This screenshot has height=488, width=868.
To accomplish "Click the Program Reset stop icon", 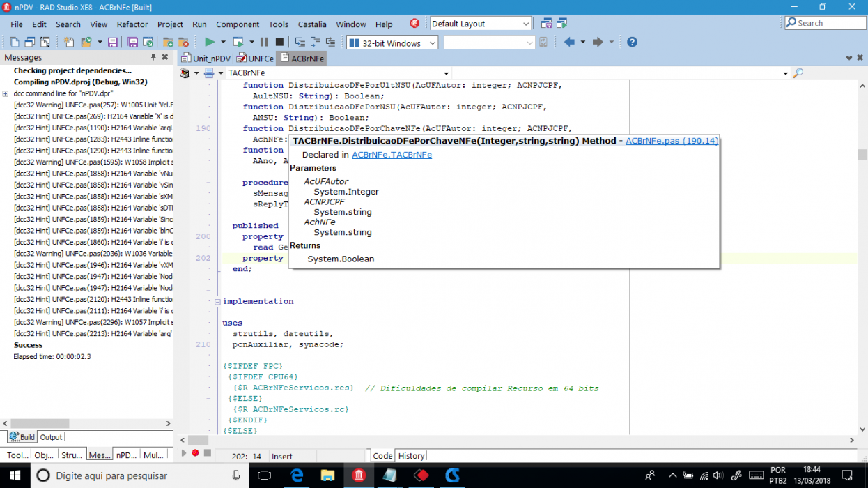I will click(279, 43).
